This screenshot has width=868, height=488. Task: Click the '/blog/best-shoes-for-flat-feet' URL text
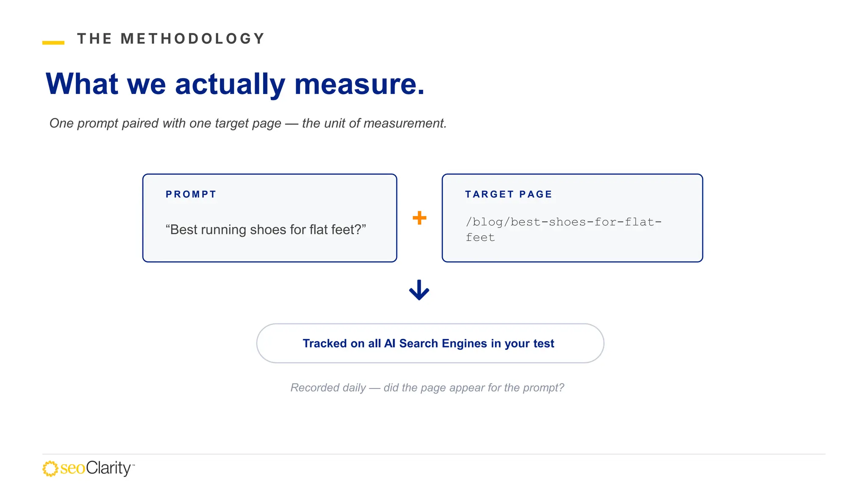(563, 230)
